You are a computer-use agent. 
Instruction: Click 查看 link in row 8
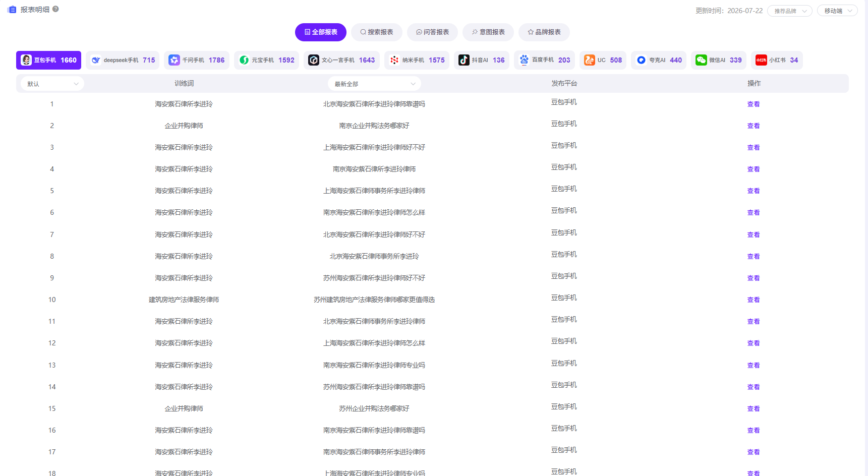[754, 257]
